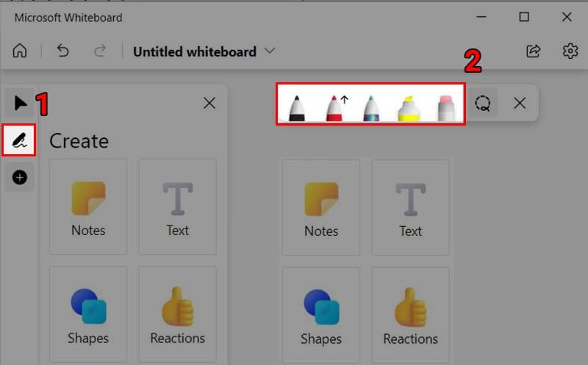Choose the galaxy-colored pen

(x=371, y=108)
